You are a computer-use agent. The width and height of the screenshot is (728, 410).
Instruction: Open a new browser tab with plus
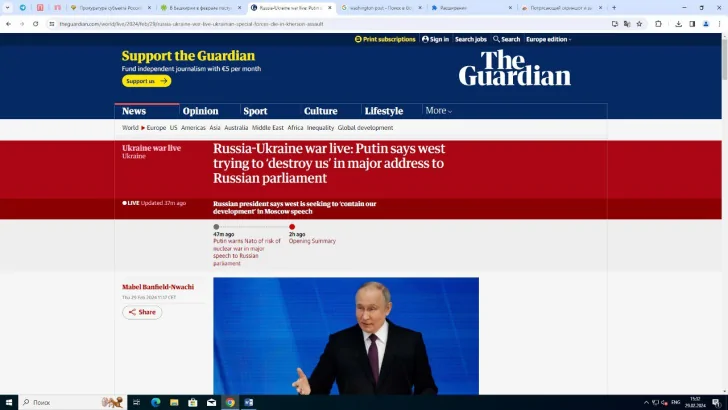(613, 7)
